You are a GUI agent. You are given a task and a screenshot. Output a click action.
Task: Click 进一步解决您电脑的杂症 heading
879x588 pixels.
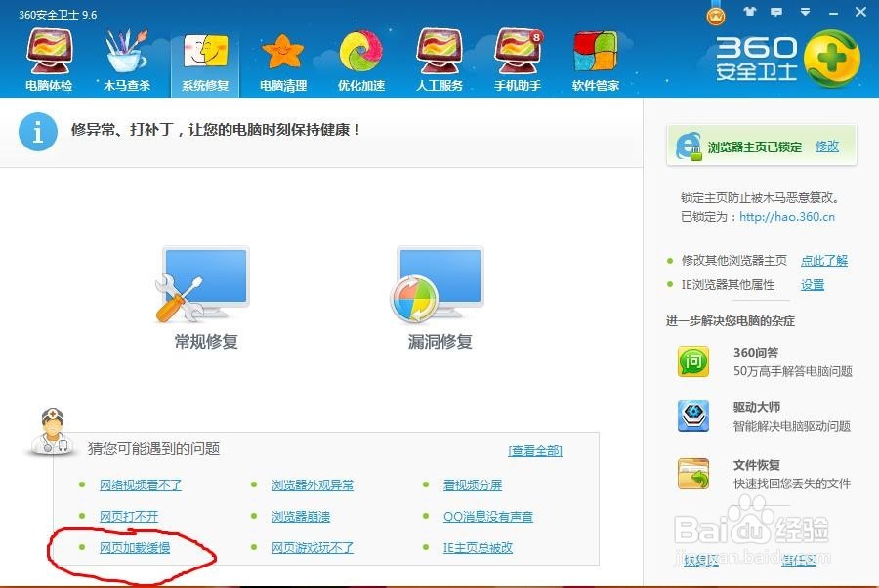coord(731,321)
